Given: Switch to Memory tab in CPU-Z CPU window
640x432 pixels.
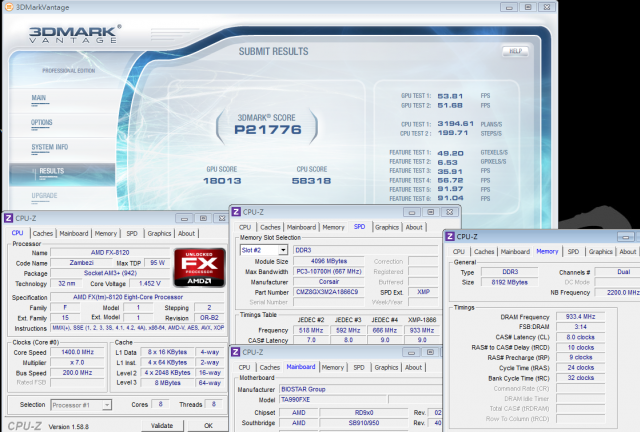Looking at the screenshot, I should coord(106,233).
